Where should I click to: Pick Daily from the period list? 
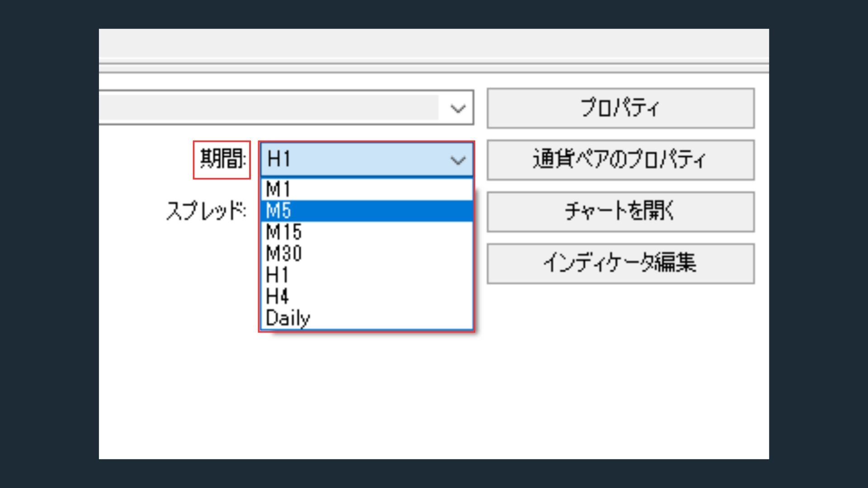367,318
